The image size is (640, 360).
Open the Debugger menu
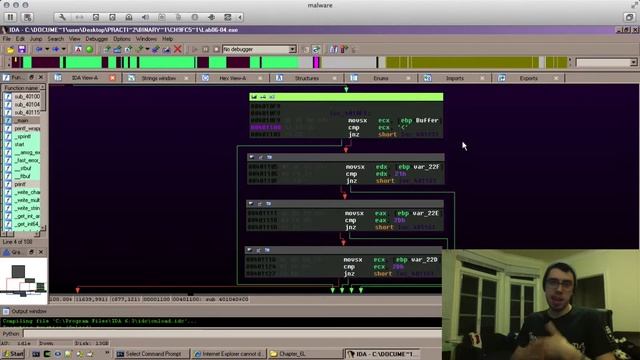97,39
